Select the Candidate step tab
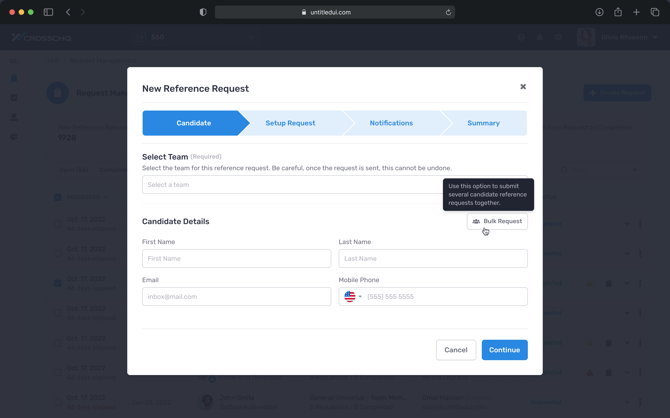The height and width of the screenshot is (418, 670). pos(193,123)
